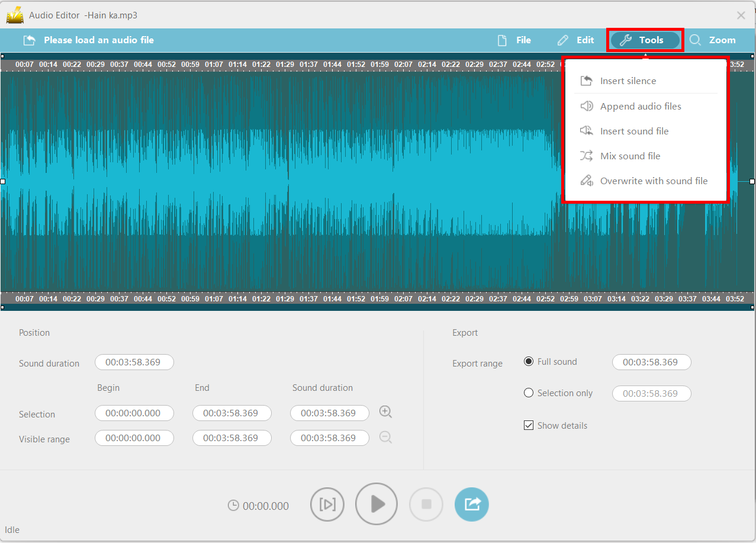Viewport: 756px width, 543px height.
Task: Select Full sound export range
Action: (529, 361)
